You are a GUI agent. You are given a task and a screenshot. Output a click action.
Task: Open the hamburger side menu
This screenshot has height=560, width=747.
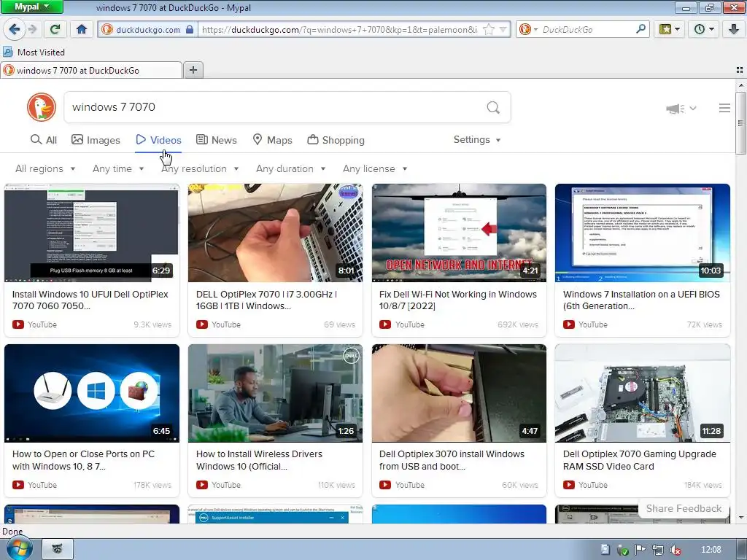point(724,108)
